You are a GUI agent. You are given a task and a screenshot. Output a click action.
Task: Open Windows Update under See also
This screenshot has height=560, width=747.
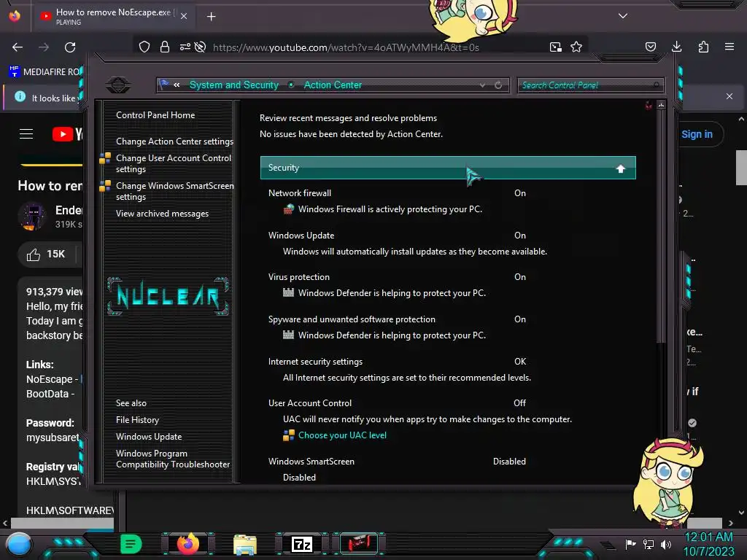point(149,437)
